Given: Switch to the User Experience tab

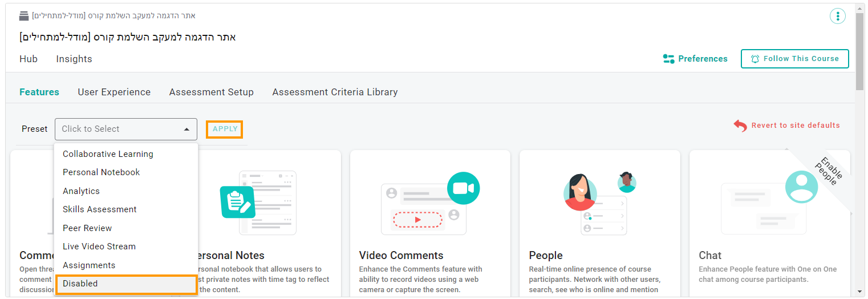Looking at the screenshot, I should [114, 92].
